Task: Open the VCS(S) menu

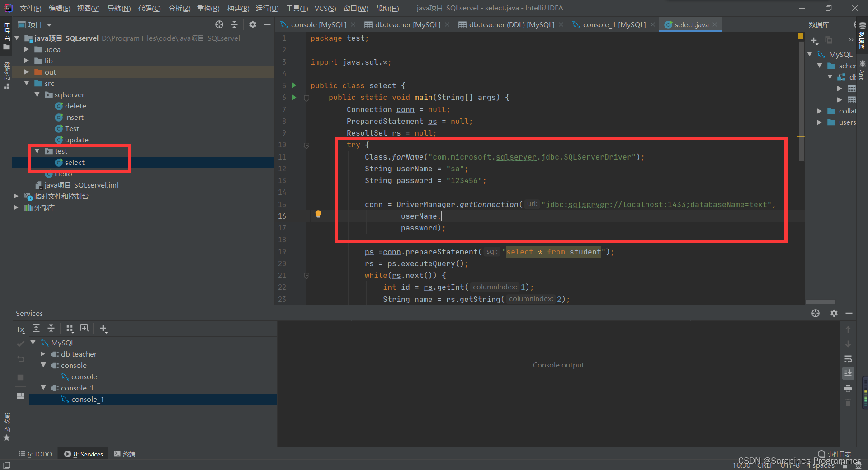Action: click(325, 8)
